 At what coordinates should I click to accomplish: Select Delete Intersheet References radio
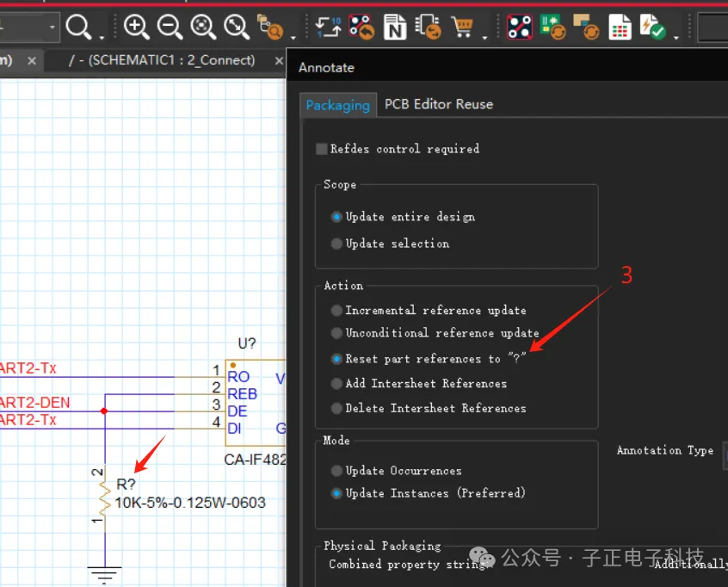(x=336, y=408)
